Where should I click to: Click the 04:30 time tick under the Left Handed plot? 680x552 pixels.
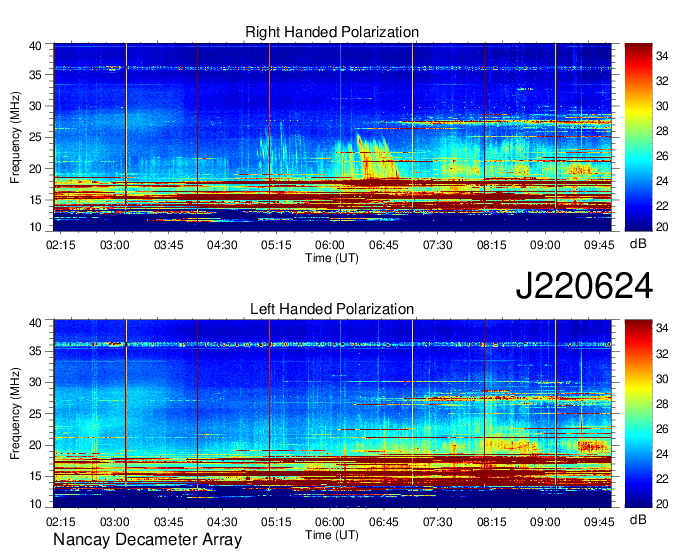click(x=222, y=522)
